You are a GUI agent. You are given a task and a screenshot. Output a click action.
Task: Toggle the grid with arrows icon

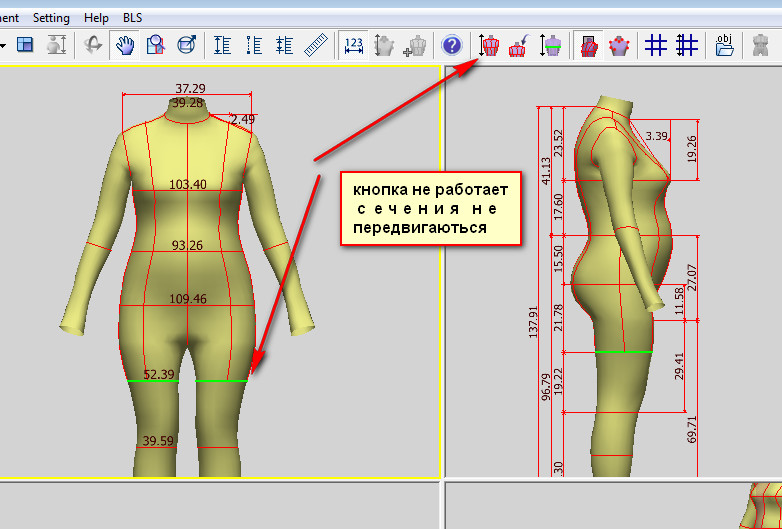tap(687, 45)
